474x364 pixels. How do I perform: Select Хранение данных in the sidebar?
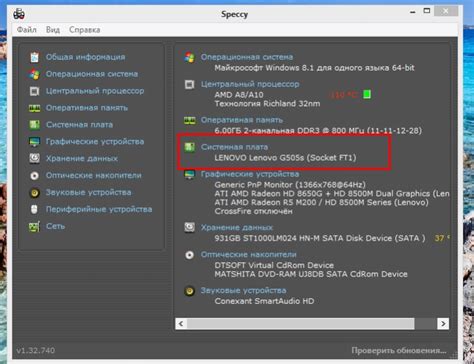click(82, 158)
